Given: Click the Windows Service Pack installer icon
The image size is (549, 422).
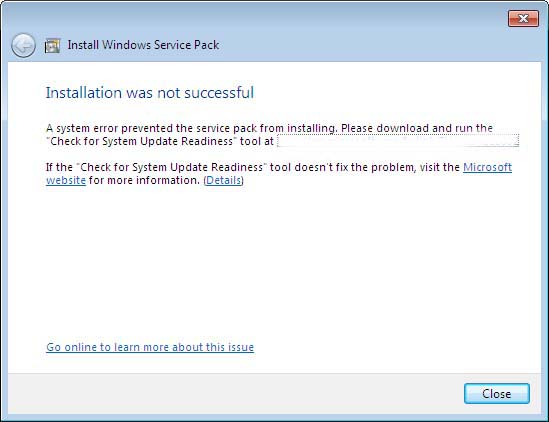Looking at the screenshot, I should tap(53, 46).
